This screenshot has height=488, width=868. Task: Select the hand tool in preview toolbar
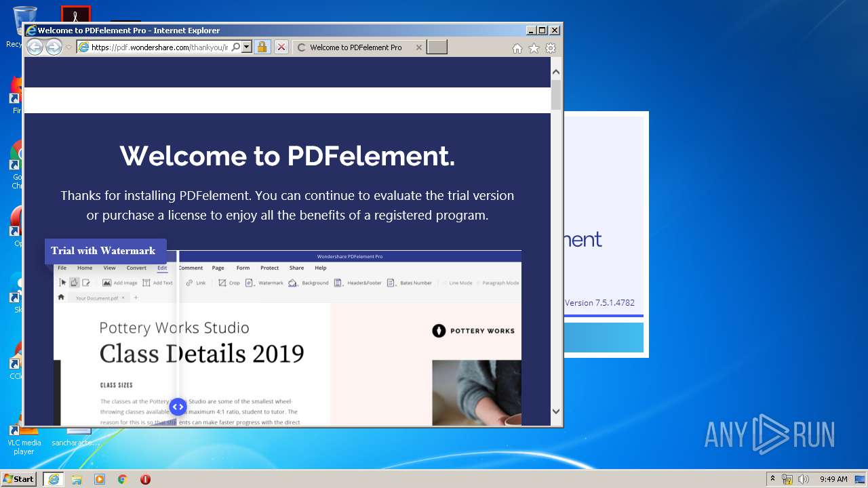[74, 283]
